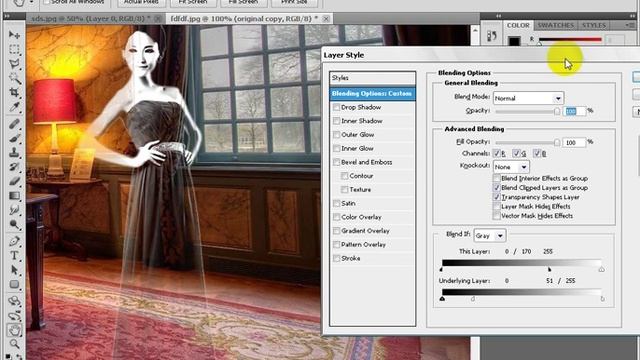Collapse the right panel dock arrows

point(633,16)
